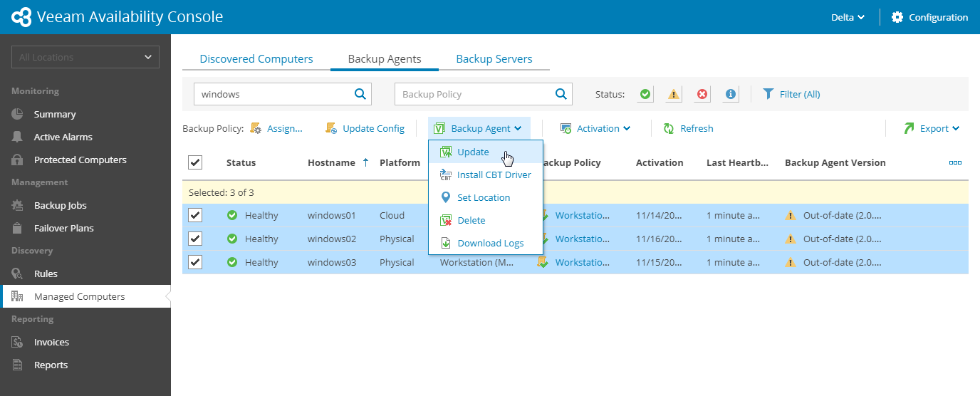
Task: Click the Backup Policy search field
Action: coord(474,94)
